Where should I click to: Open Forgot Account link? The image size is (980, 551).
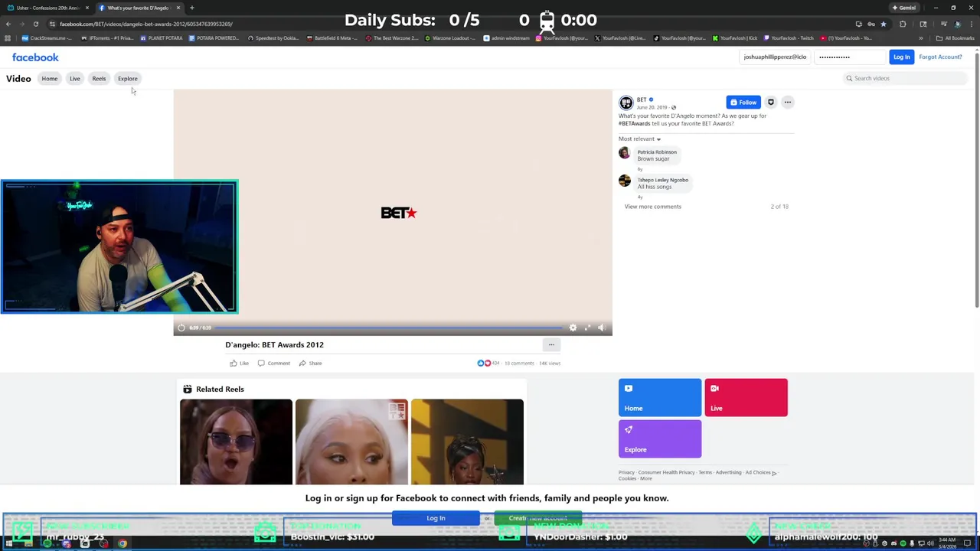point(940,57)
